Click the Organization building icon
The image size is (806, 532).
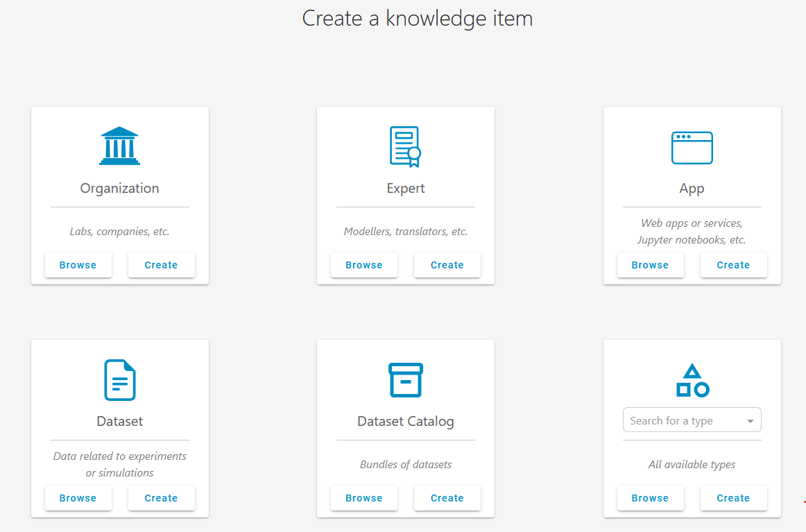(x=119, y=146)
